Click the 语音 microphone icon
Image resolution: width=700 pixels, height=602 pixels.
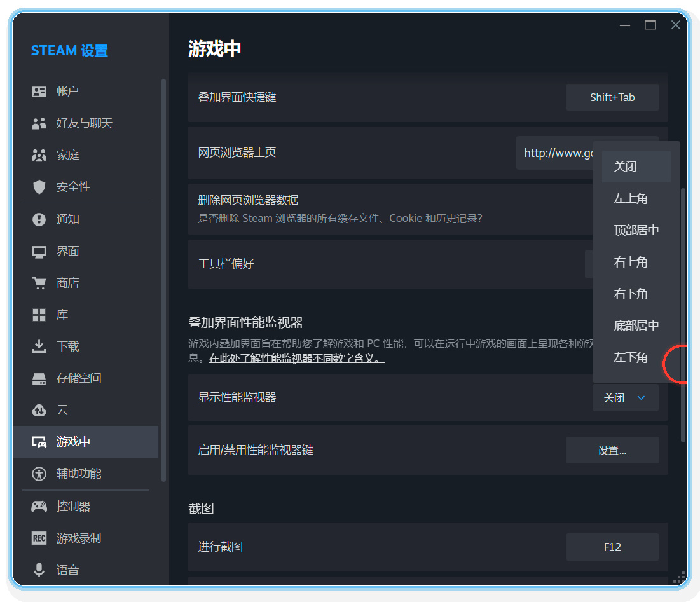click(x=39, y=570)
